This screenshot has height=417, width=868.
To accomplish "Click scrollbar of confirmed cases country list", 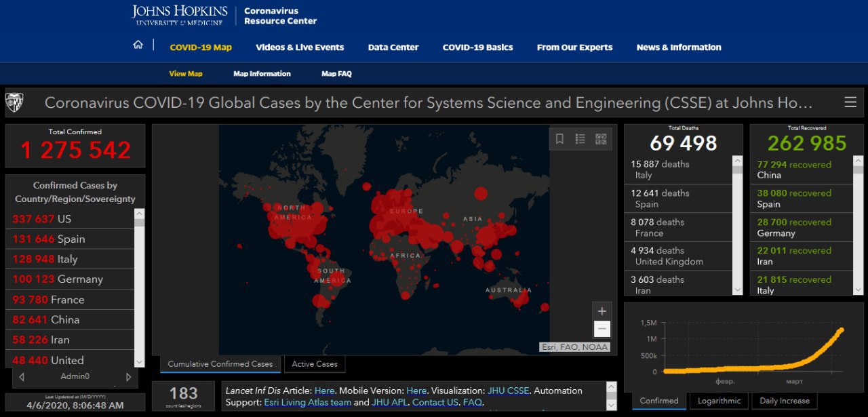I will pyautogui.click(x=140, y=288).
